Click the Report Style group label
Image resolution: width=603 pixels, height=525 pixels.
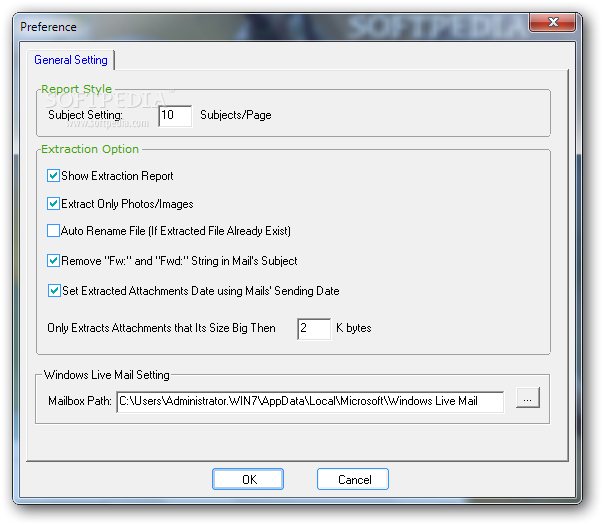click(77, 89)
